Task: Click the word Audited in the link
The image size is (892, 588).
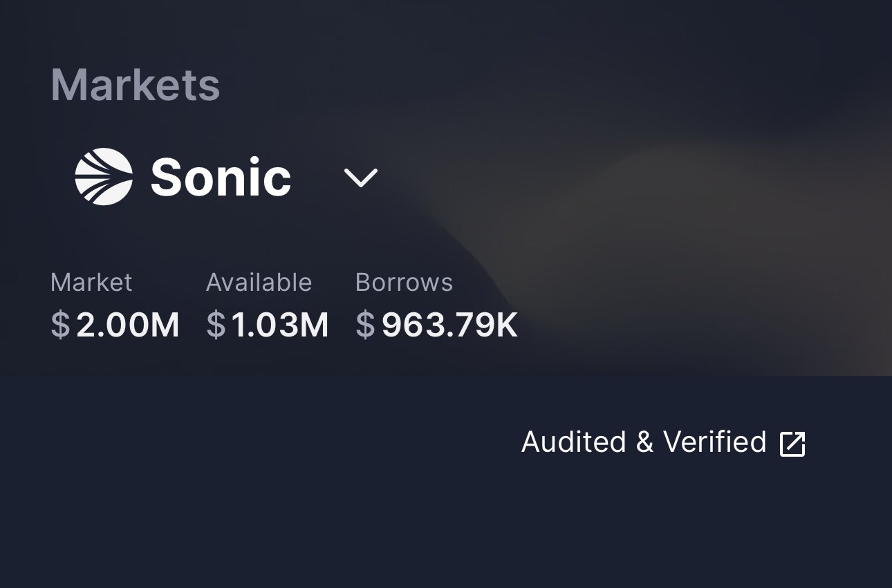Action: [573, 442]
